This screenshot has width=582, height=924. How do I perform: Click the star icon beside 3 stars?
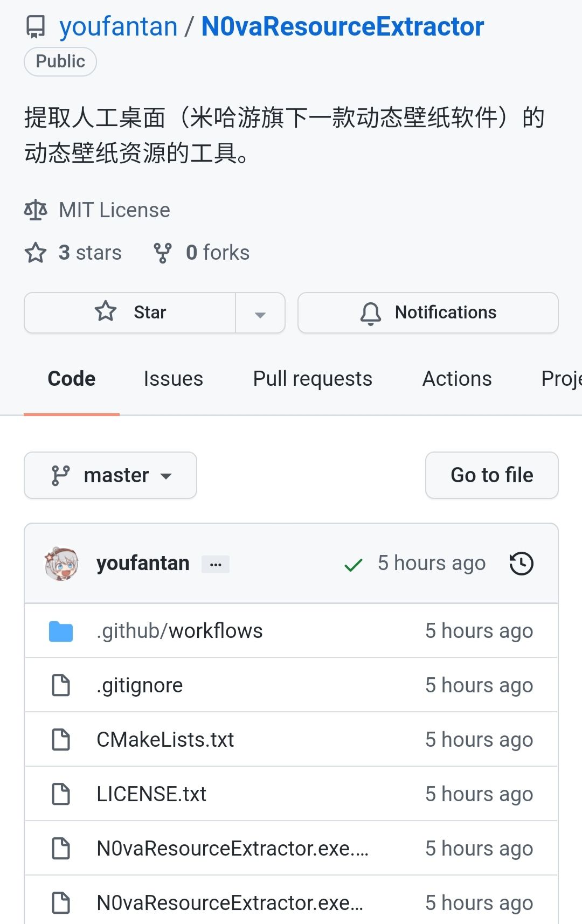36,253
